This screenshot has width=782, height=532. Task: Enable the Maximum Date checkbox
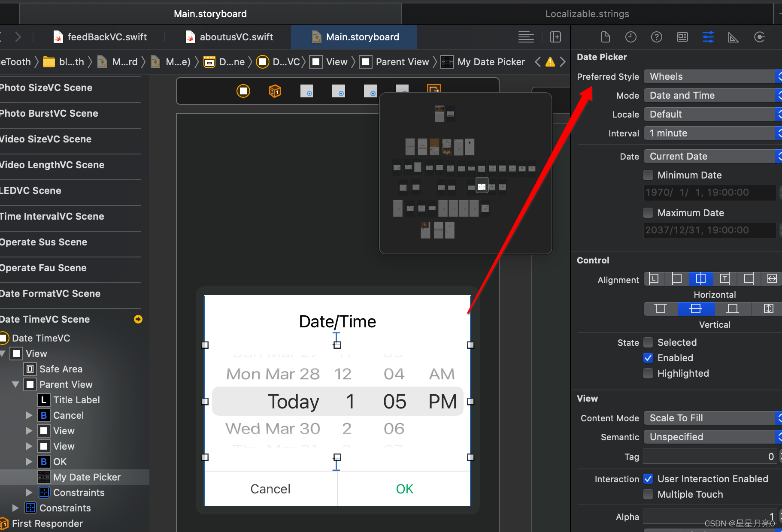point(648,213)
